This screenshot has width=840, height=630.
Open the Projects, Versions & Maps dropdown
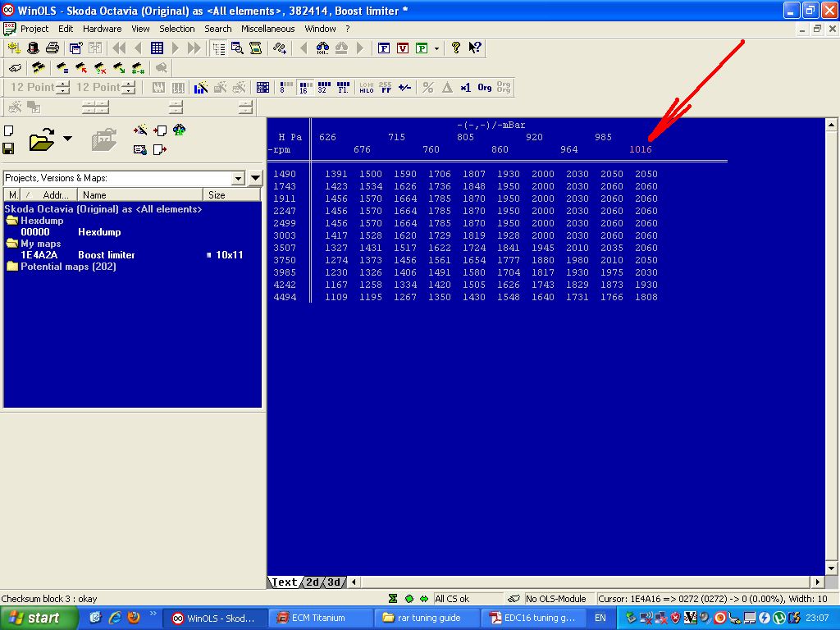point(238,178)
